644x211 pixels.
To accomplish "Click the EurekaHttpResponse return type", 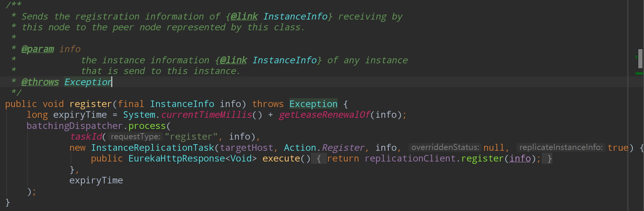I will click(177, 159).
